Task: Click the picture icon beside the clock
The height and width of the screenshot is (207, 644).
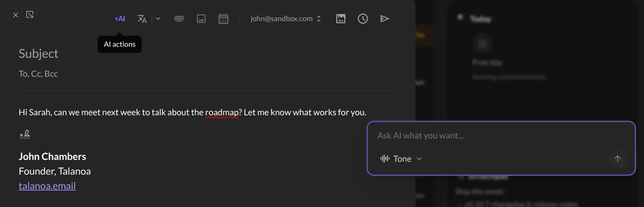Action: point(341,18)
